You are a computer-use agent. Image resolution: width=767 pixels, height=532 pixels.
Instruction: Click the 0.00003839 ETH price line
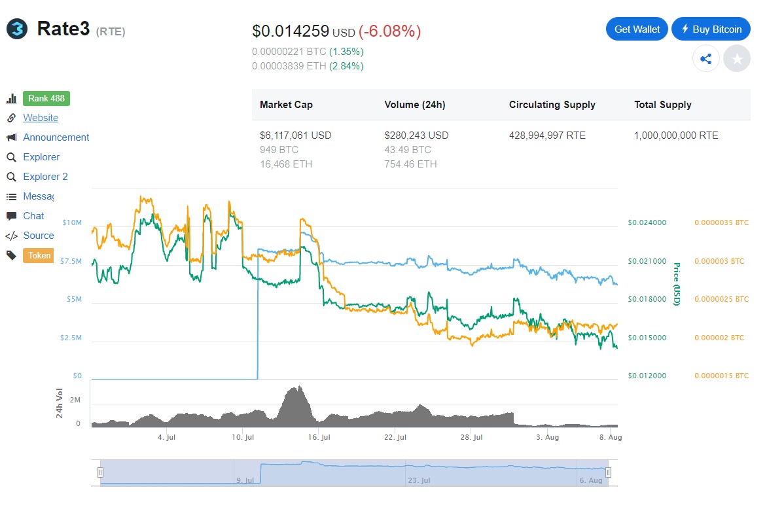308,66
